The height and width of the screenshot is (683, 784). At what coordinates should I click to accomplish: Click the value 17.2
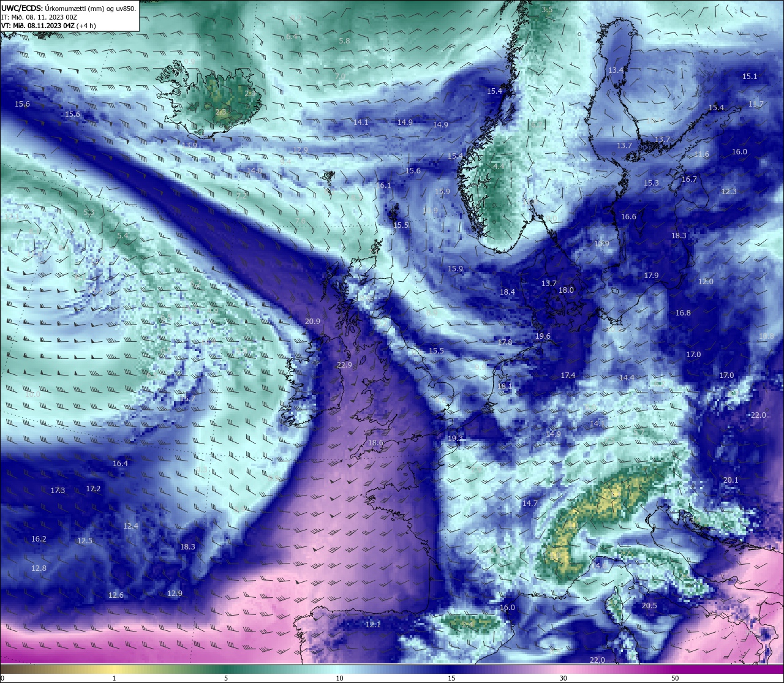(x=93, y=488)
